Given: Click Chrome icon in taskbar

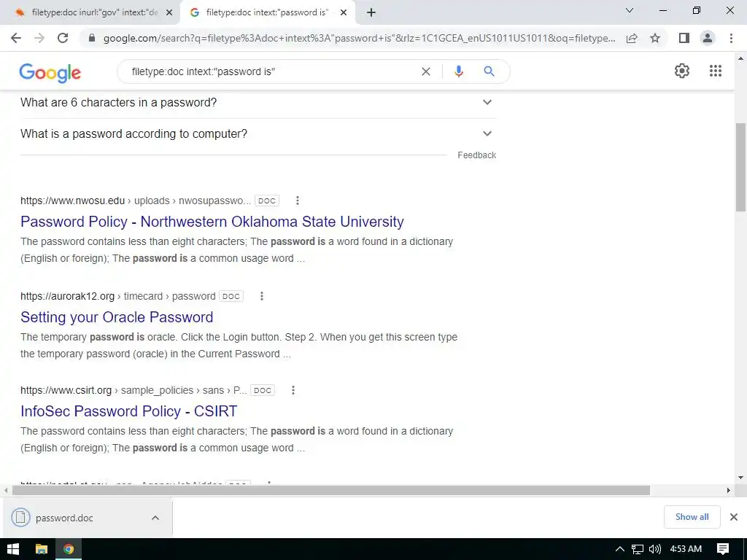Looking at the screenshot, I should (x=69, y=549).
